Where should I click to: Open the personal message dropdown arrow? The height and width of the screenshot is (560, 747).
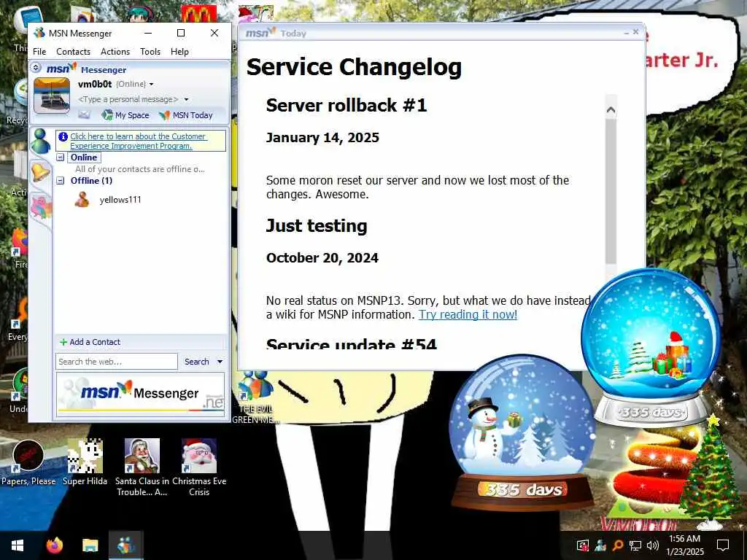[x=186, y=99]
